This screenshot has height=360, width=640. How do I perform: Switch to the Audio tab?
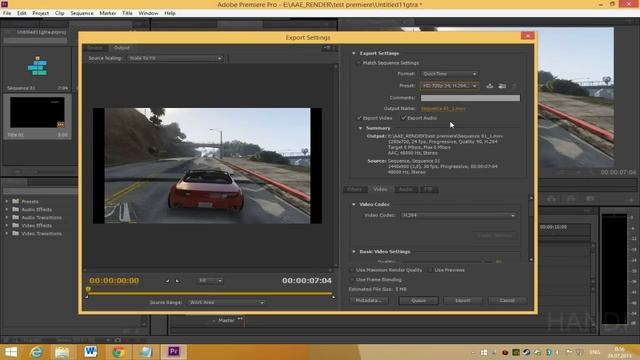(405, 189)
